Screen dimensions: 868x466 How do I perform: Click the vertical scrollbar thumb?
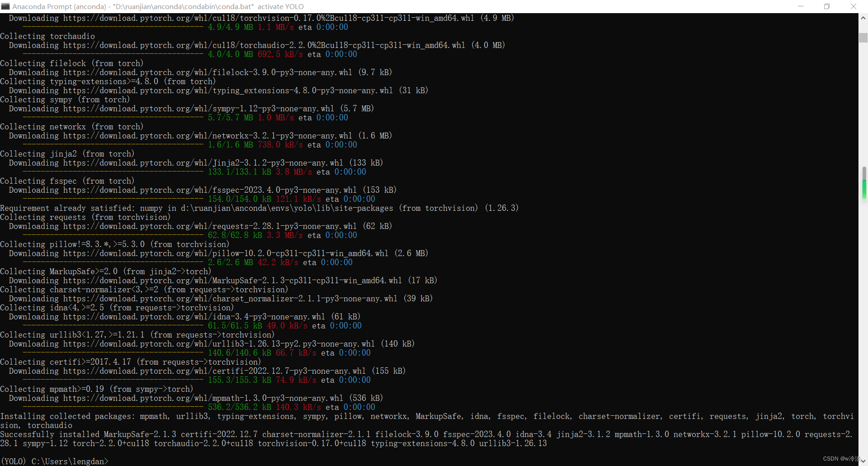(863, 38)
